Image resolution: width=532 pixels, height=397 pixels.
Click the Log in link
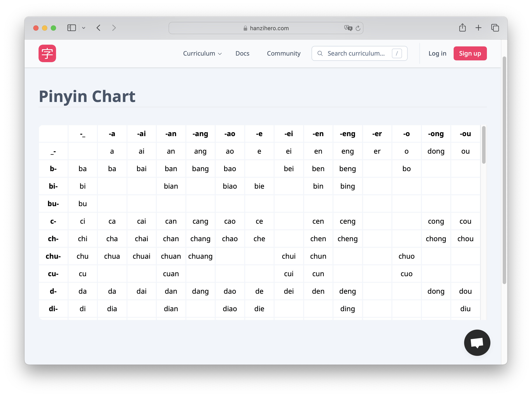[437, 53]
